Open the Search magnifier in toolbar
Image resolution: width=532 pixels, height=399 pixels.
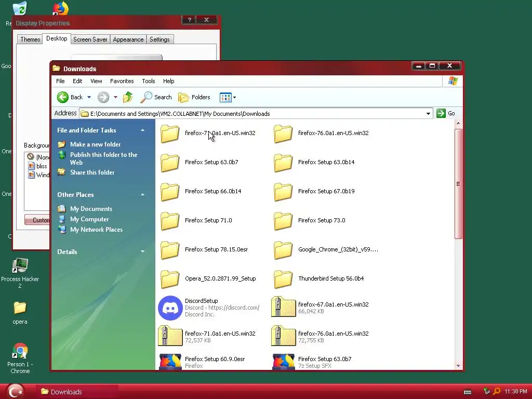point(156,97)
